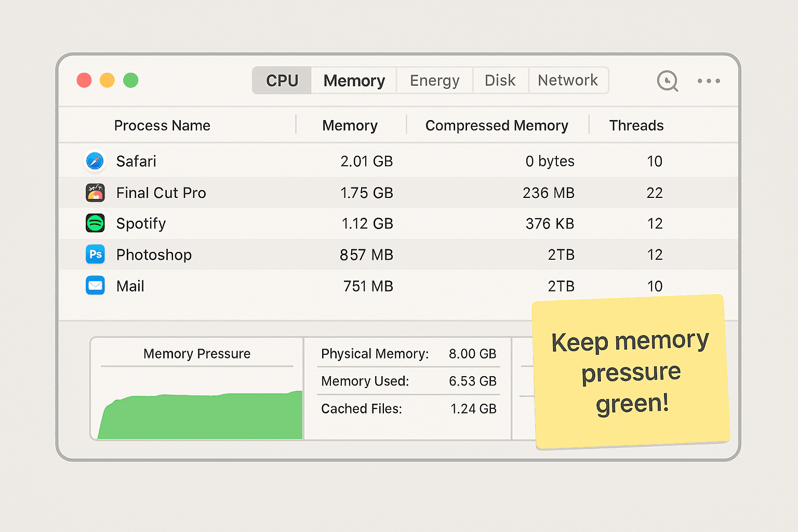The image size is (798, 532).
Task: Click the Memory Pressure title label
Action: [x=197, y=354]
